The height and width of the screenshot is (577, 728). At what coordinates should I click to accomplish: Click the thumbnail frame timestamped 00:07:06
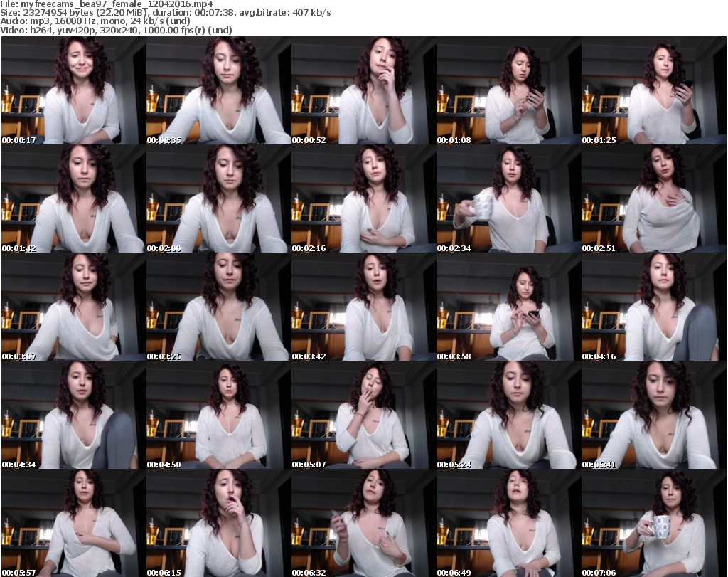pos(654,523)
